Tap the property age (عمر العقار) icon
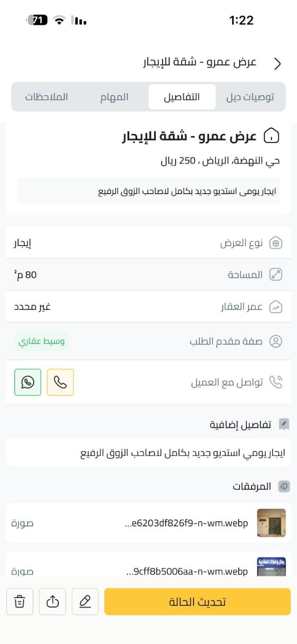The width and height of the screenshot is (297, 644). pyautogui.click(x=275, y=307)
